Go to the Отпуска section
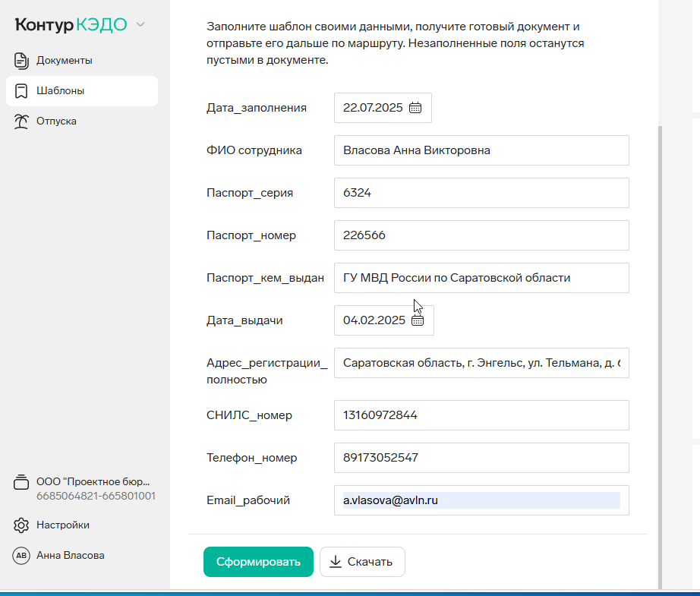Viewport: 700px width, 596px height. (x=82, y=121)
